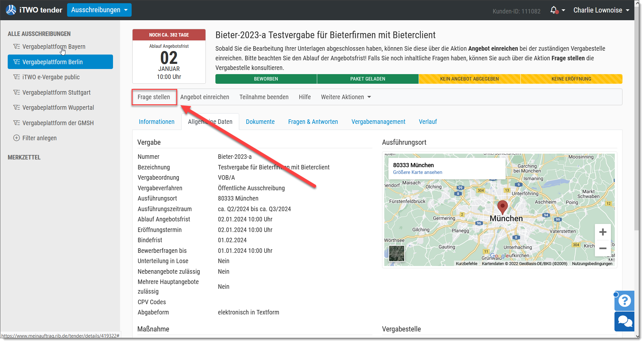Click the scrollbar down arrow
This screenshot has width=644, height=343.
(x=638, y=336)
